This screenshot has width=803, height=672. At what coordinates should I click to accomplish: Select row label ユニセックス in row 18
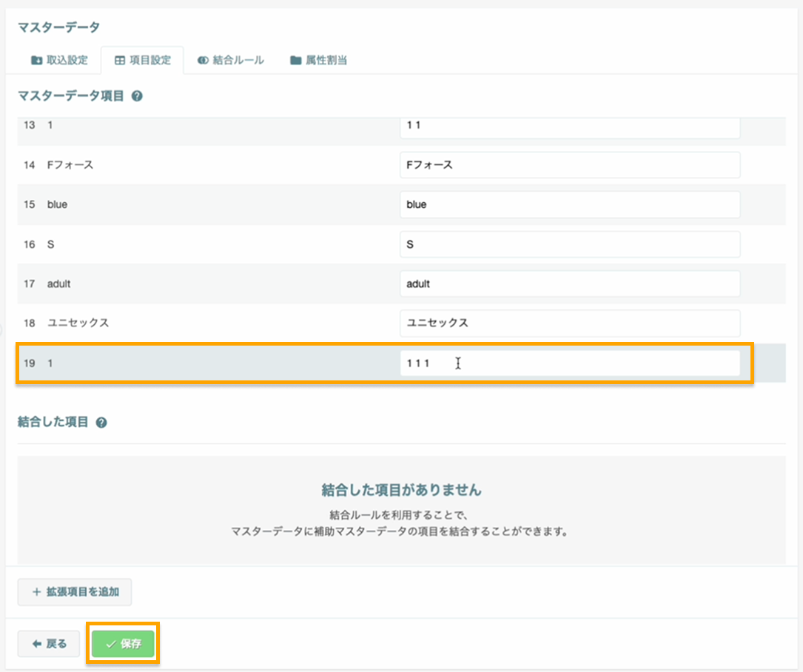(78, 323)
